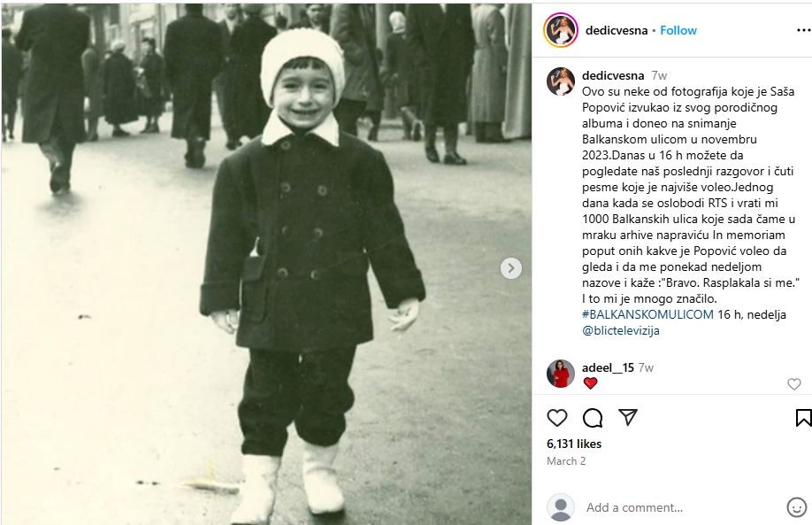812x525 pixels.
Task: Share post with paper plane icon
Action: click(628, 417)
